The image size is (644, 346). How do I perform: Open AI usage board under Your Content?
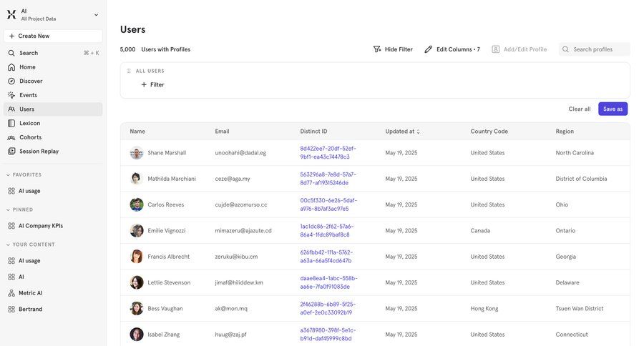click(x=29, y=261)
